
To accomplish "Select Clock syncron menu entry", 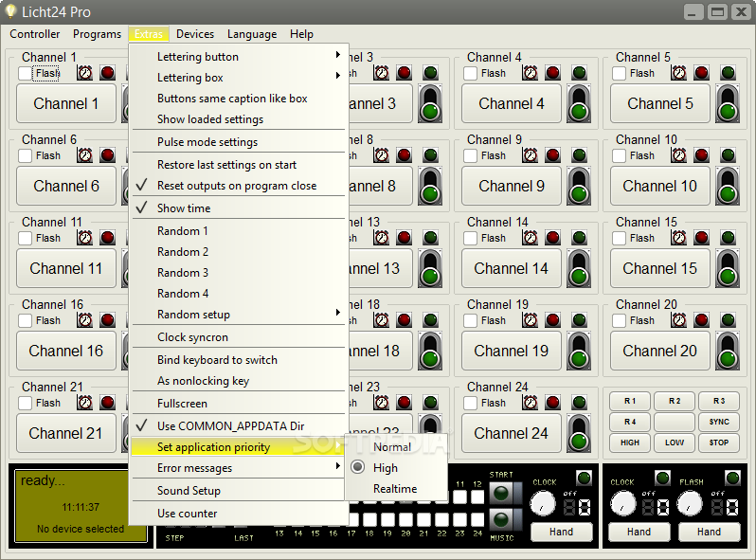I will click(239, 337).
